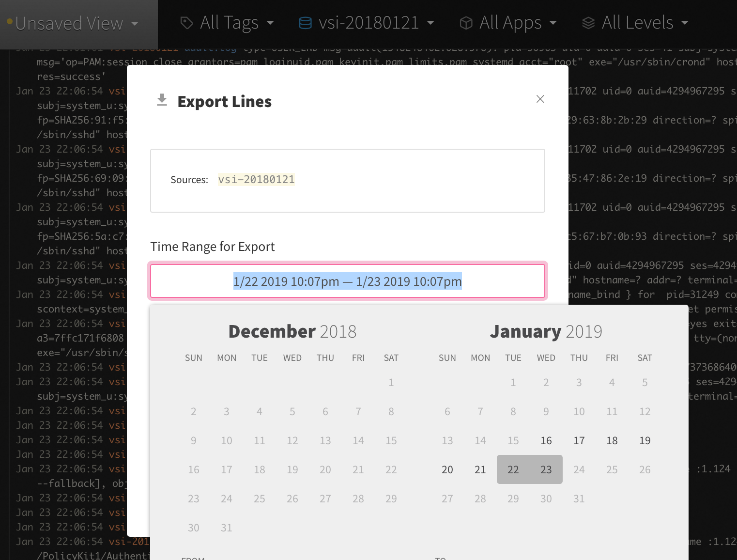Image resolution: width=737 pixels, height=560 pixels.
Task: Select December 1 2018 on the calendar
Action: pyautogui.click(x=391, y=382)
